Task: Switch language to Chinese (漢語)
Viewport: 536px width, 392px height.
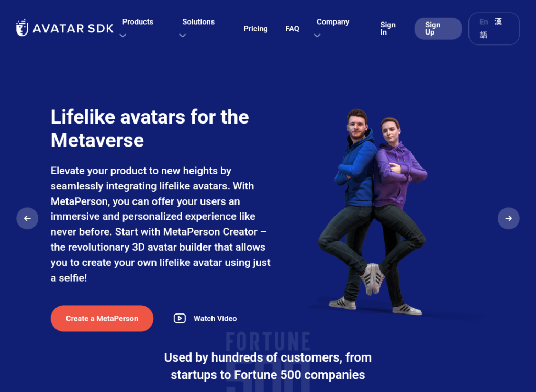Action: coord(491,28)
